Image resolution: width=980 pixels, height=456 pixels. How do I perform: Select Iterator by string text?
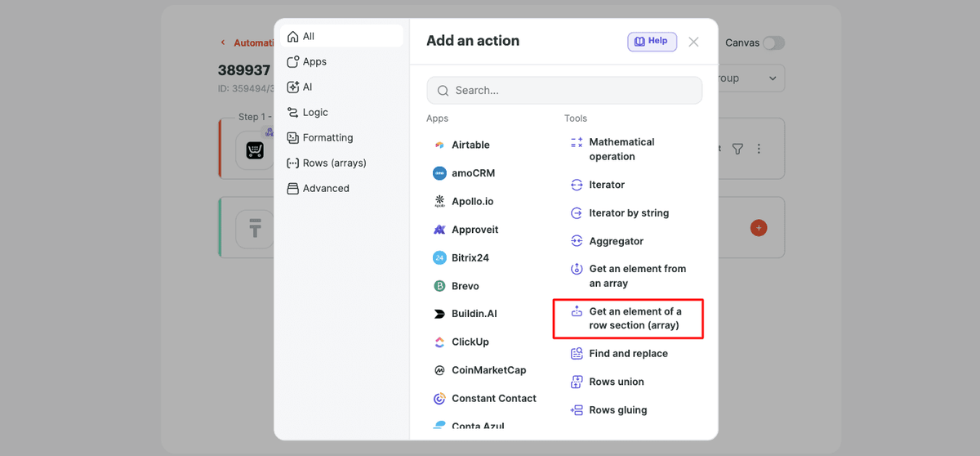click(x=629, y=212)
